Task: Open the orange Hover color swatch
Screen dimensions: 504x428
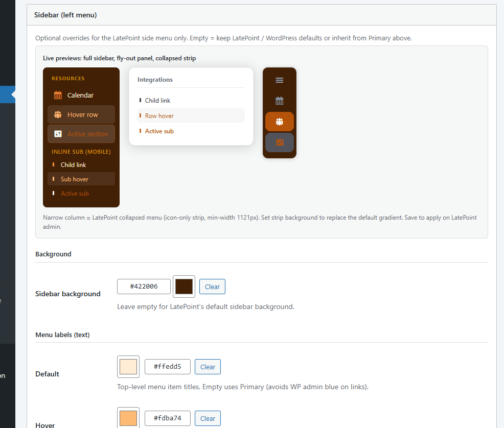Action: [x=128, y=418]
